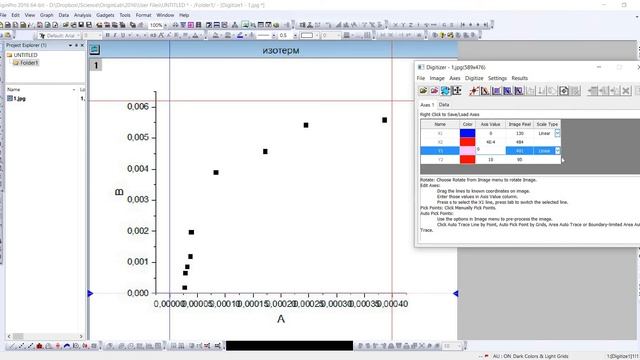Image resolution: width=640 pixels, height=360 pixels.
Task: Switch to the Data tab in Digitizer
Action: click(x=444, y=105)
